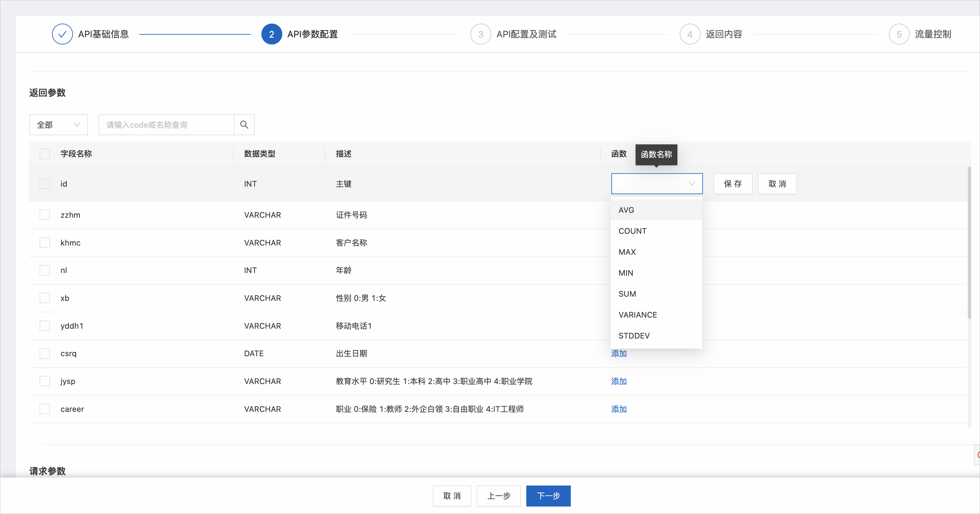This screenshot has height=514, width=980.
Task: Click 保存 button in id row
Action: pyautogui.click(x=733, y=184)
